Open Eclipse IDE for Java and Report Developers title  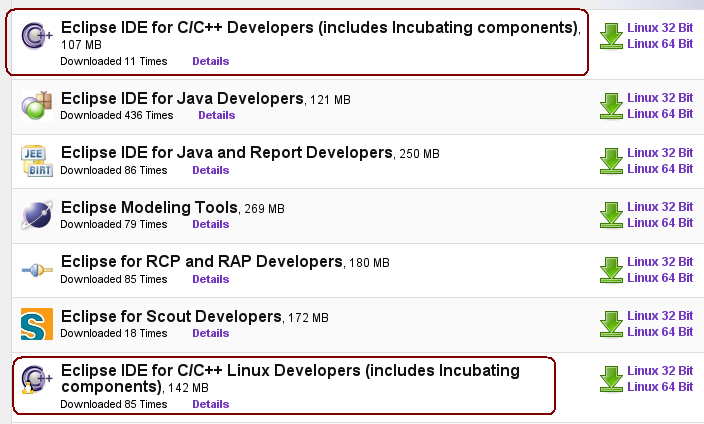click(226, 152)
